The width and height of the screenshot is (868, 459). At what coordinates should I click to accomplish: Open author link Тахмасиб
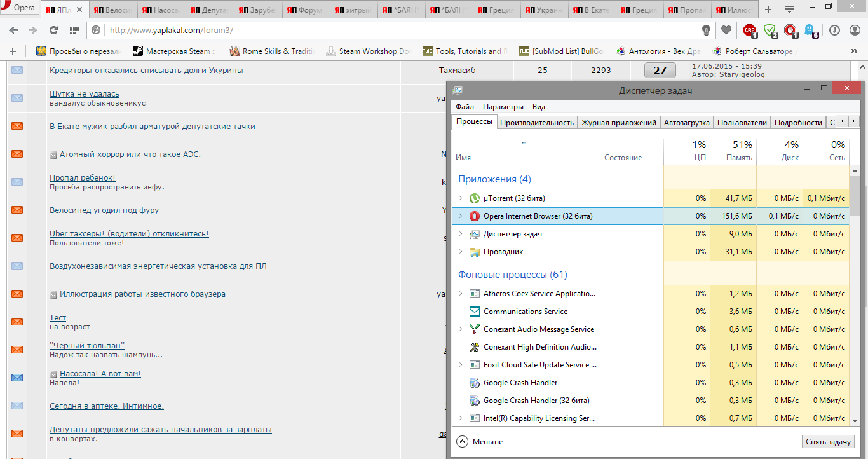tap(457, 71)
